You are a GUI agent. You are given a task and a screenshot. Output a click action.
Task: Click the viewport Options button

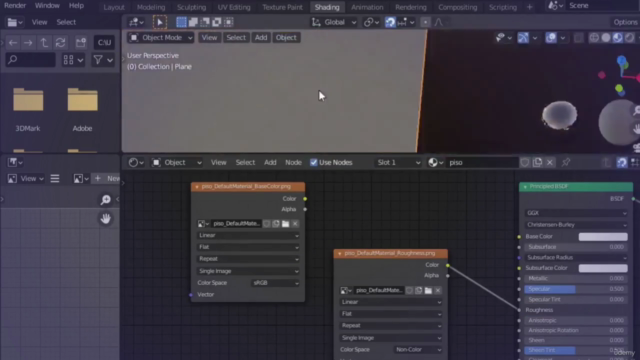click(x=625, y=22)
